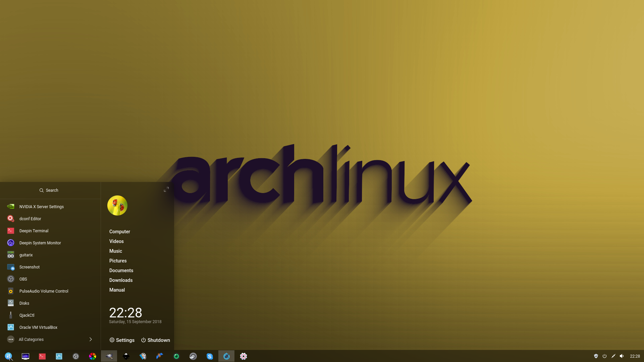The height and width of the screenshot is (362, 644).
Task: Launch guitarix from the launcher
Action: tap(50, 255)
